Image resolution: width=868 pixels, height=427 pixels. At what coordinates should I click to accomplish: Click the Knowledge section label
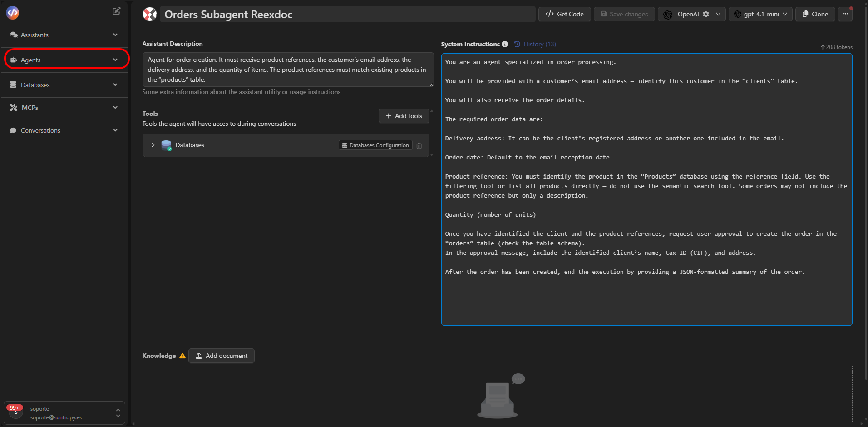point(159,356)
